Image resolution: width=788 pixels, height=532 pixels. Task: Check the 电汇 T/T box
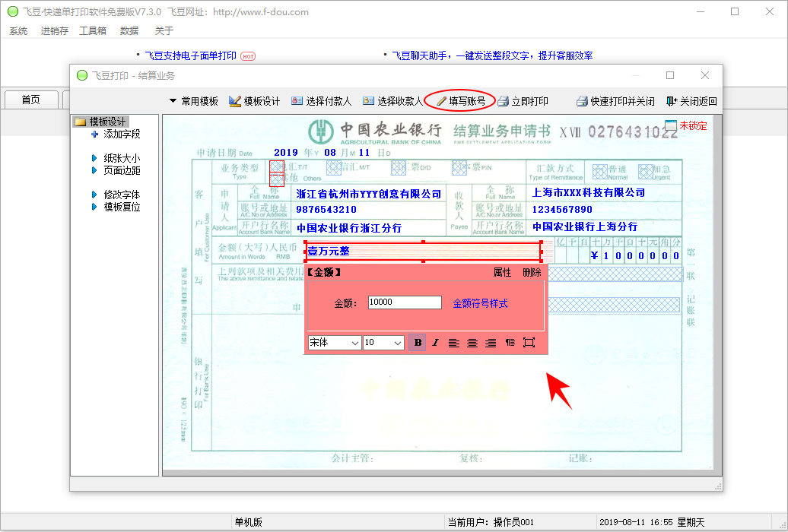tap(277, 166)
